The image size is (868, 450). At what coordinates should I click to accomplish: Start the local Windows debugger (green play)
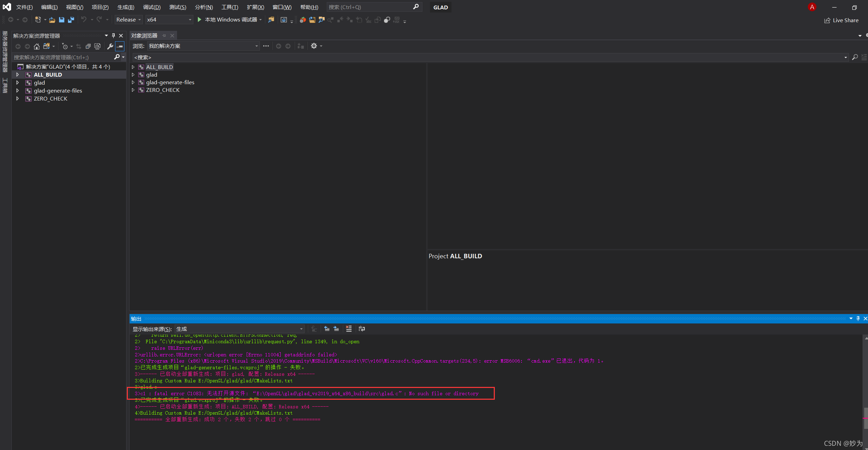point(199,20)
